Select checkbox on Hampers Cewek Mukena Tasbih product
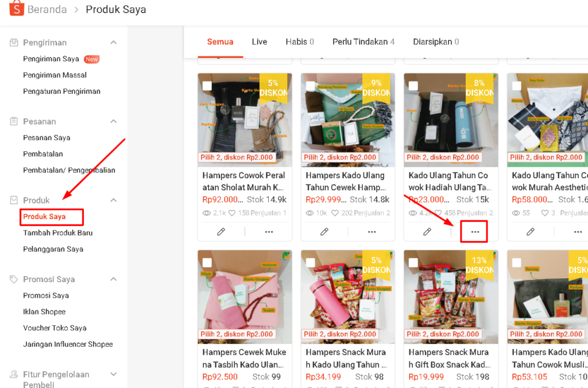 point(207,263)
